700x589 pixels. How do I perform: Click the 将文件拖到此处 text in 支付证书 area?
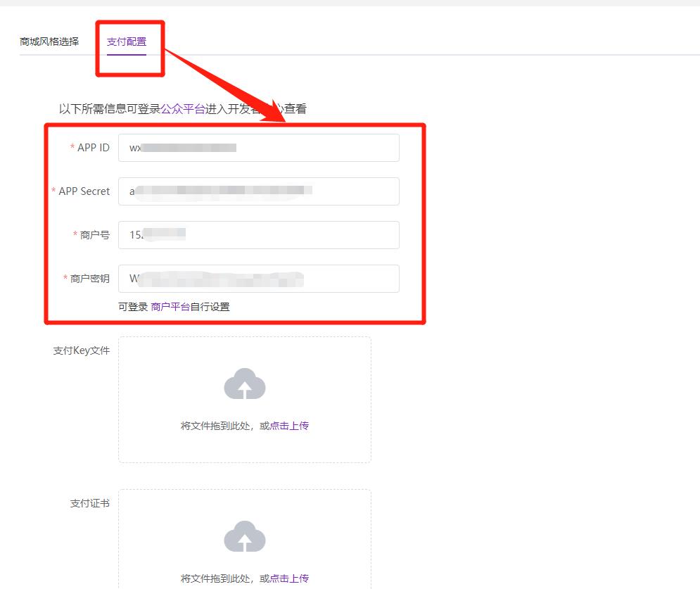pos(215,578)
